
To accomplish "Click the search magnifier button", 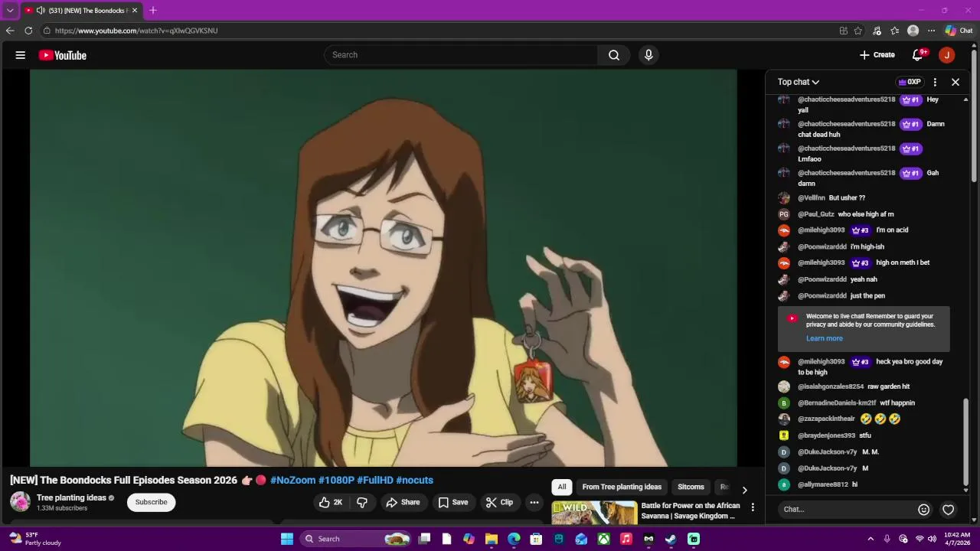I will 614,55.
